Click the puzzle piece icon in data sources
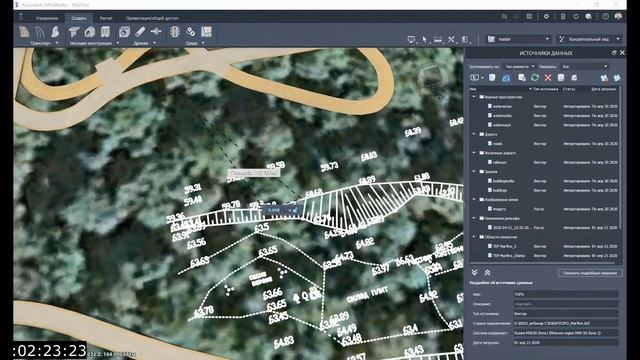Screen dimensions: 640x360 coord(616,78)
